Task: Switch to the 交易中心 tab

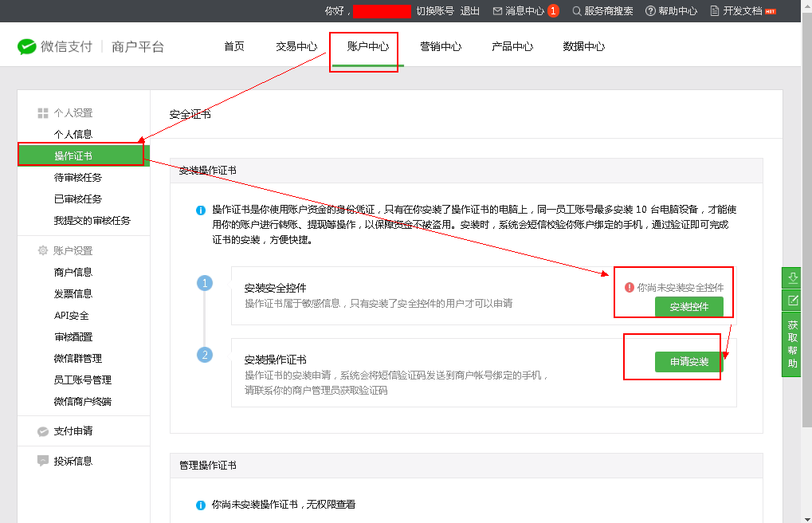Action: (x=296, y=46)
